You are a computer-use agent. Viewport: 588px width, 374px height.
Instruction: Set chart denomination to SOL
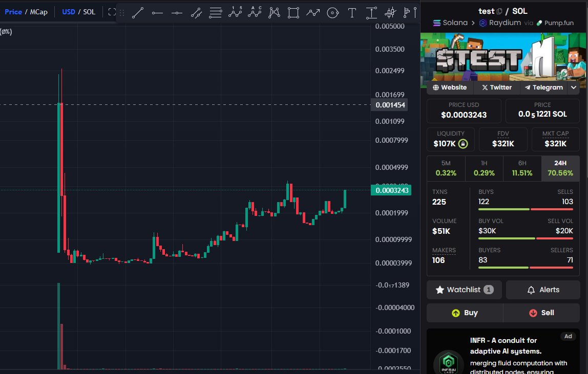click(89, 12)
